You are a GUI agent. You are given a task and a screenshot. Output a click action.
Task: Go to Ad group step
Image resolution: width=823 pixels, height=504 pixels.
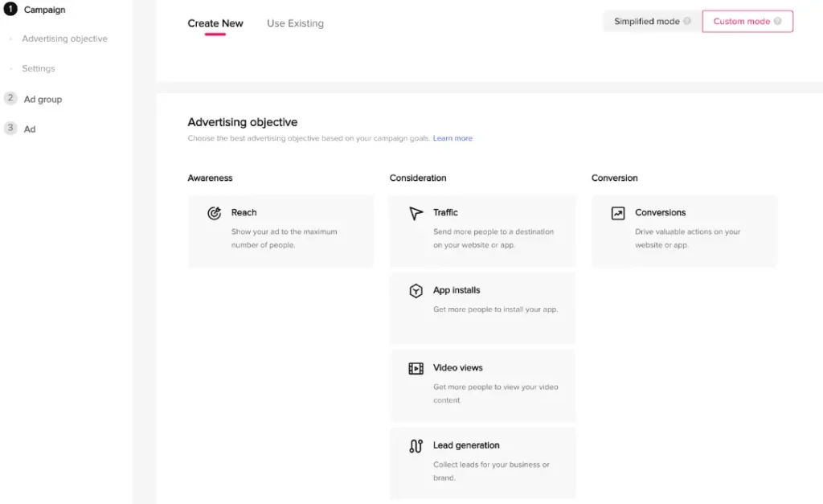pos(43,99)
